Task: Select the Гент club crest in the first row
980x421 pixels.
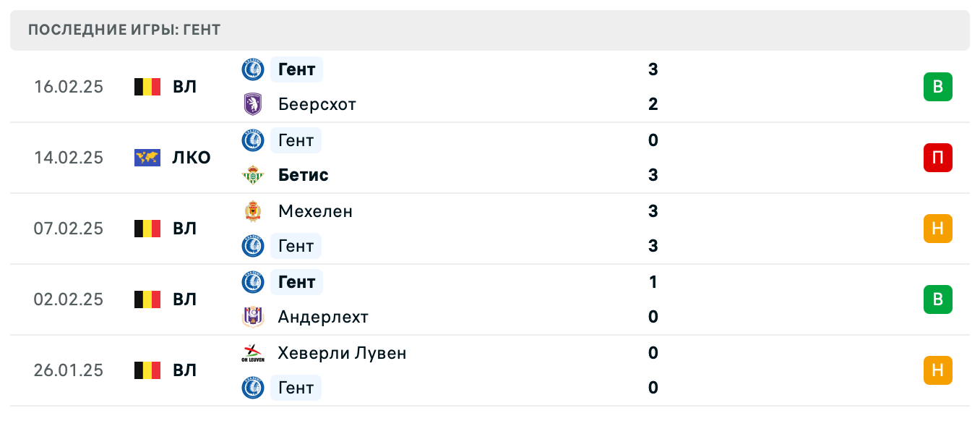Action: tap(252, 69)
